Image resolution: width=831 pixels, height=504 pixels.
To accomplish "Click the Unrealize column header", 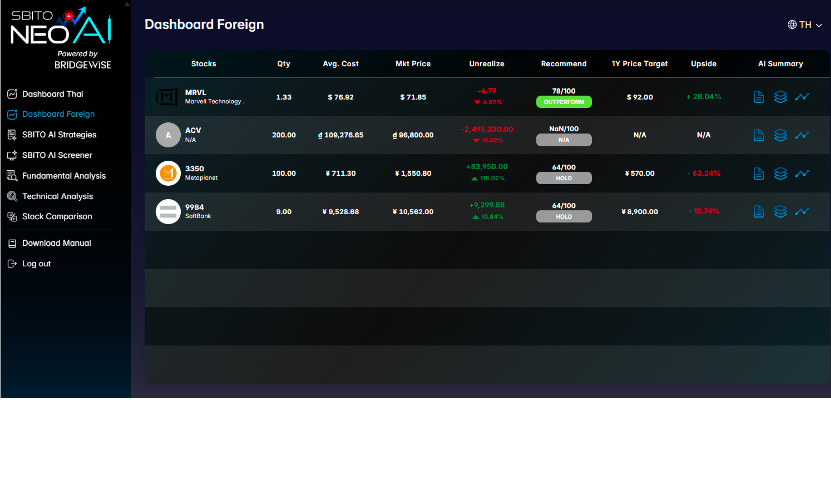I will click(486, 64).
